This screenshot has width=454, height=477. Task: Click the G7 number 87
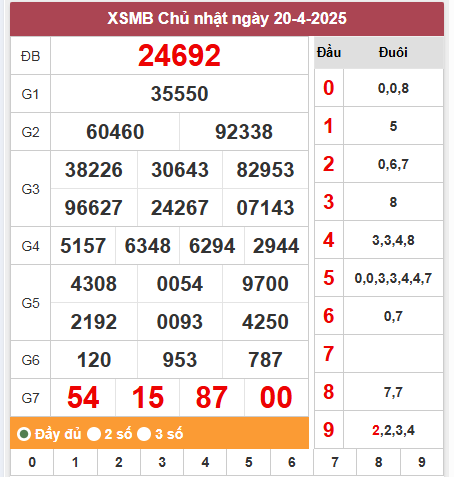(212, 397)
